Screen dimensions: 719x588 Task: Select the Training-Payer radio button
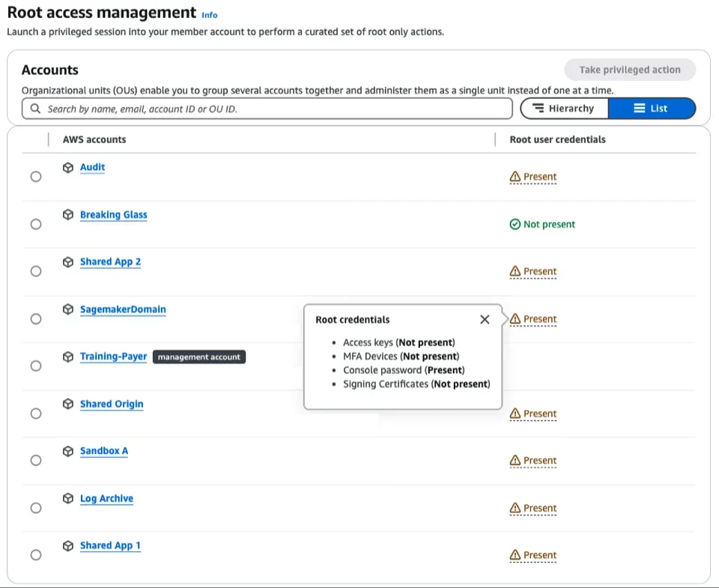(x=36, y=366)
